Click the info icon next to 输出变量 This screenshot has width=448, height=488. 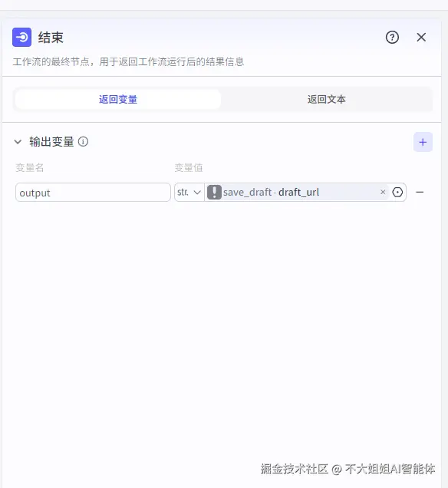tap(83, 142)
